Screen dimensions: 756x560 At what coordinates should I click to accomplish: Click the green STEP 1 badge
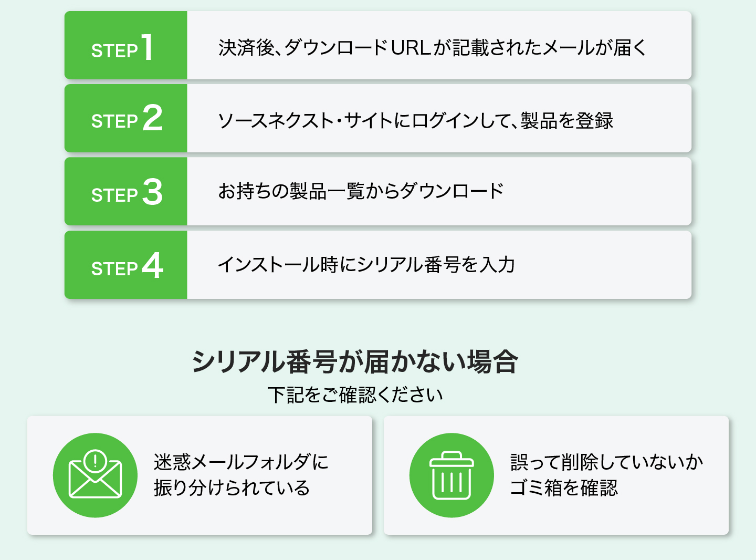[126, 45]
